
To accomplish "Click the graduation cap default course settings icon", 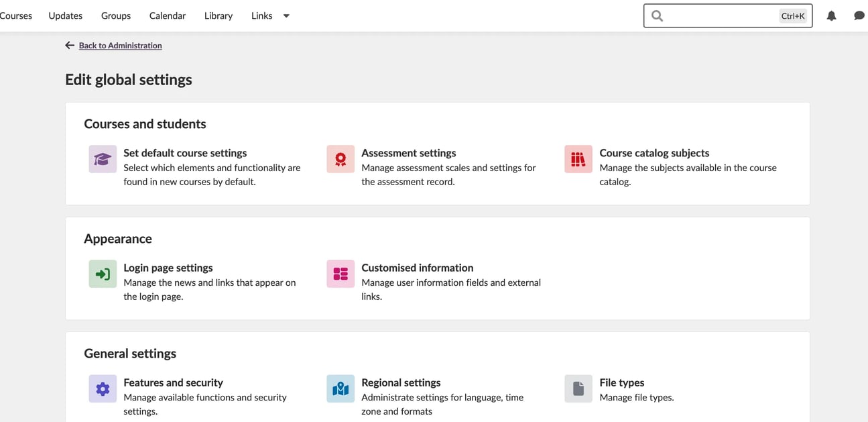I will coord(103,160).
